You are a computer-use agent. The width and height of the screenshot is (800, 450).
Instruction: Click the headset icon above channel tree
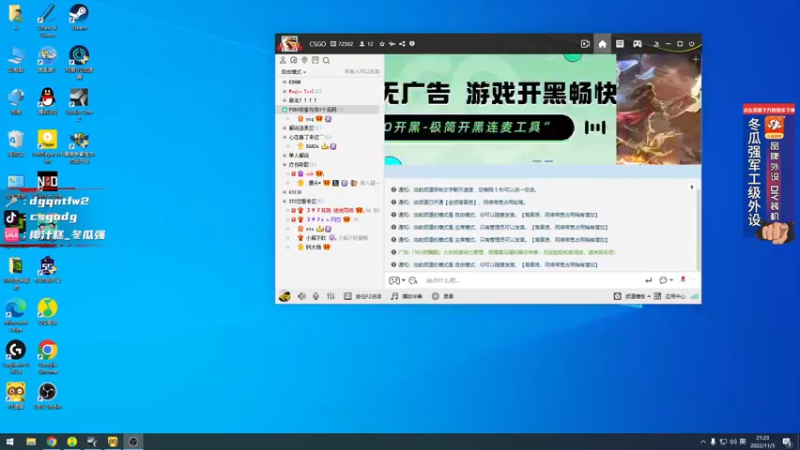294,60
